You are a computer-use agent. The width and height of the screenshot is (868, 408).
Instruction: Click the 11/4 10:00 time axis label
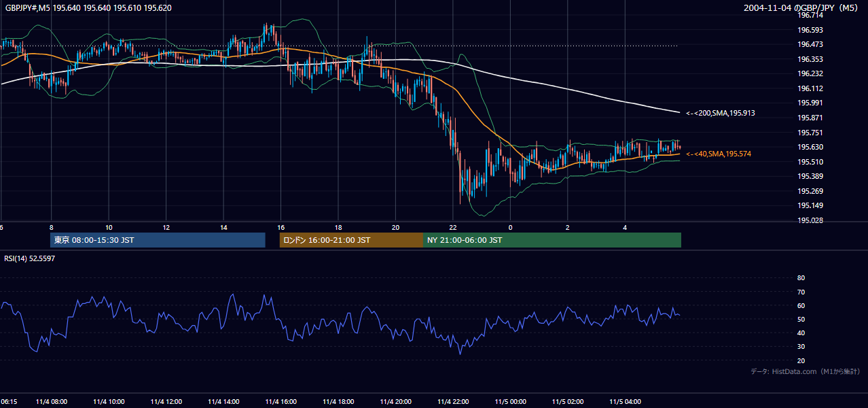(109, 402)
